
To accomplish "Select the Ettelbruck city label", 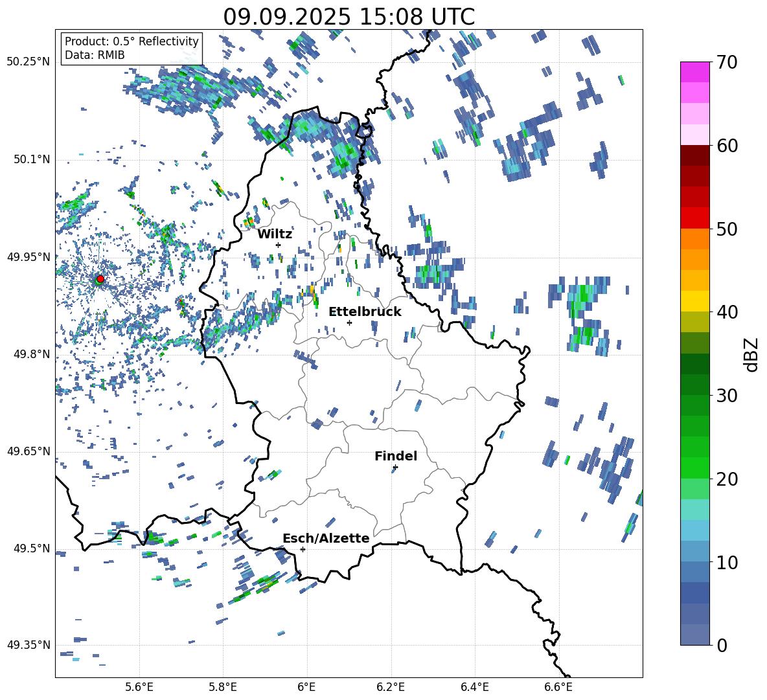I will (365, 312).
